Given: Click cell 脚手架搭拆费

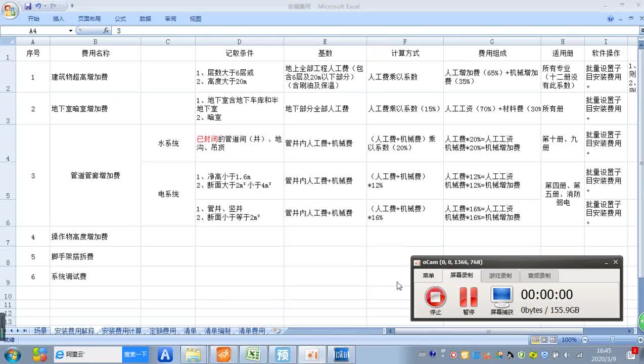Looking at the screenshot, I should pos(96,256).
